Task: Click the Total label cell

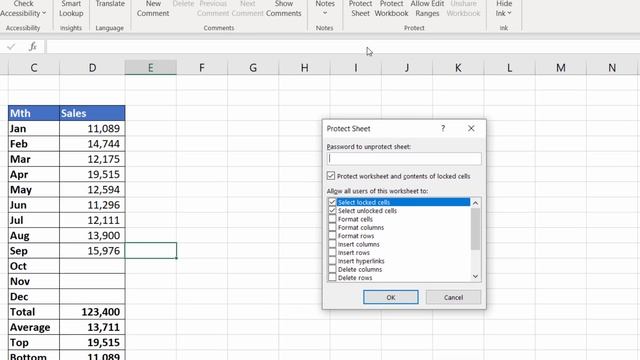Action: (x=34, y=312)
